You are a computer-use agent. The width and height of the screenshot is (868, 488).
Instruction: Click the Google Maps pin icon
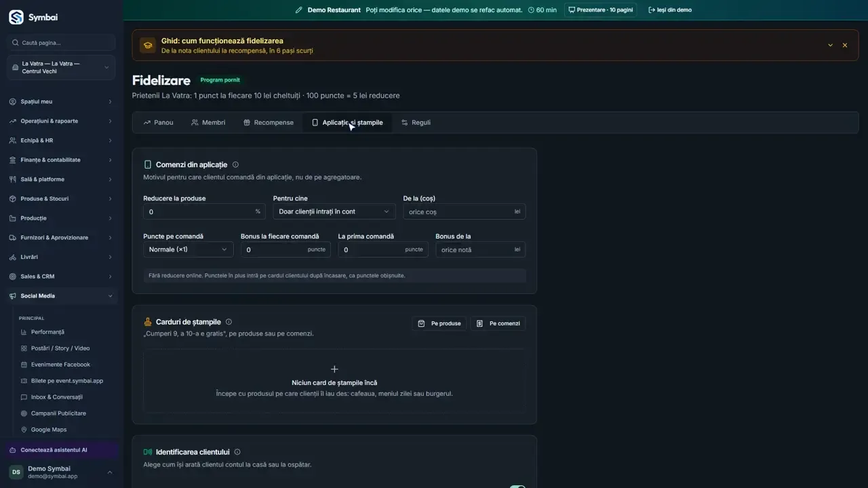[x=24, y=430]
